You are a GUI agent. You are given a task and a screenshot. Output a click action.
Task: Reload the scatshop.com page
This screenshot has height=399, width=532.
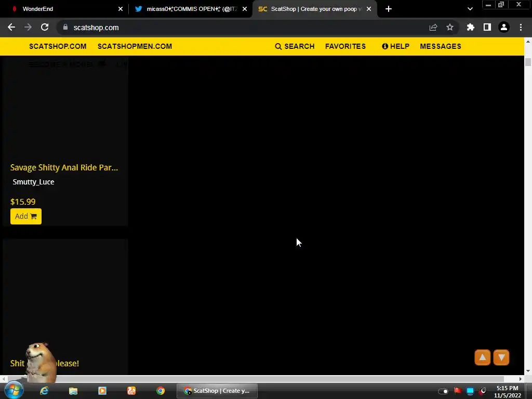tap(45, 28)
